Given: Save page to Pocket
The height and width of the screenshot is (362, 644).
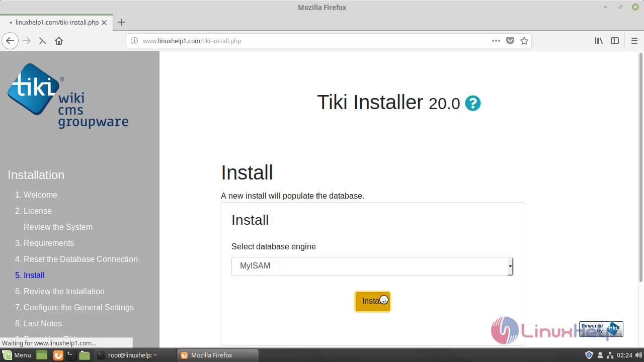Looking at the screenshot, I should [x=510, y=41].
